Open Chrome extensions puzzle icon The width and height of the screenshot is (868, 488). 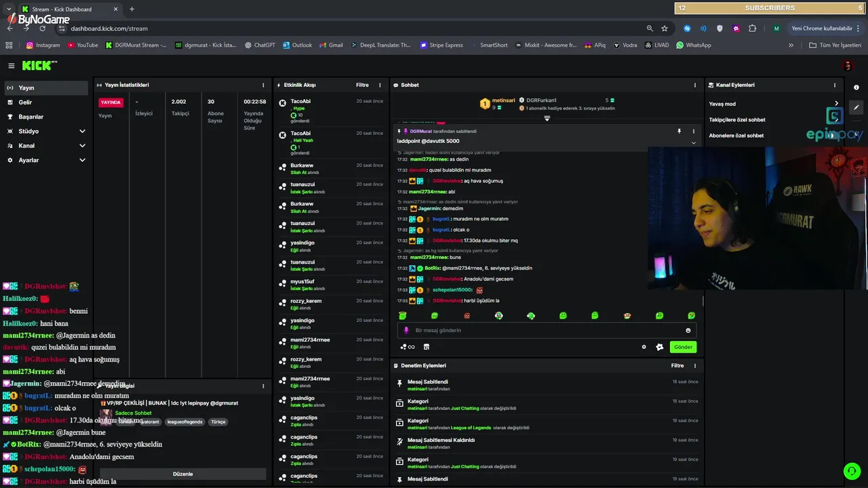(x=753, y=28)
